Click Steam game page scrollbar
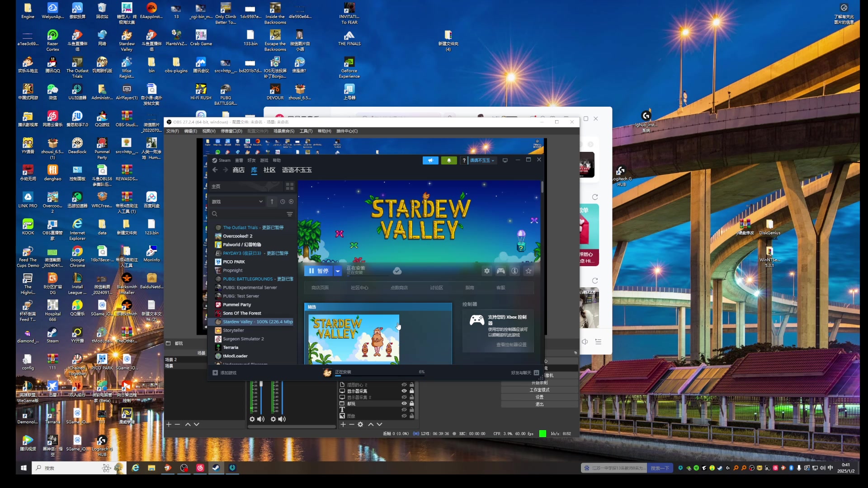This screenshot has height=488, width=868. pyautogui.click(x=542, y=188)
